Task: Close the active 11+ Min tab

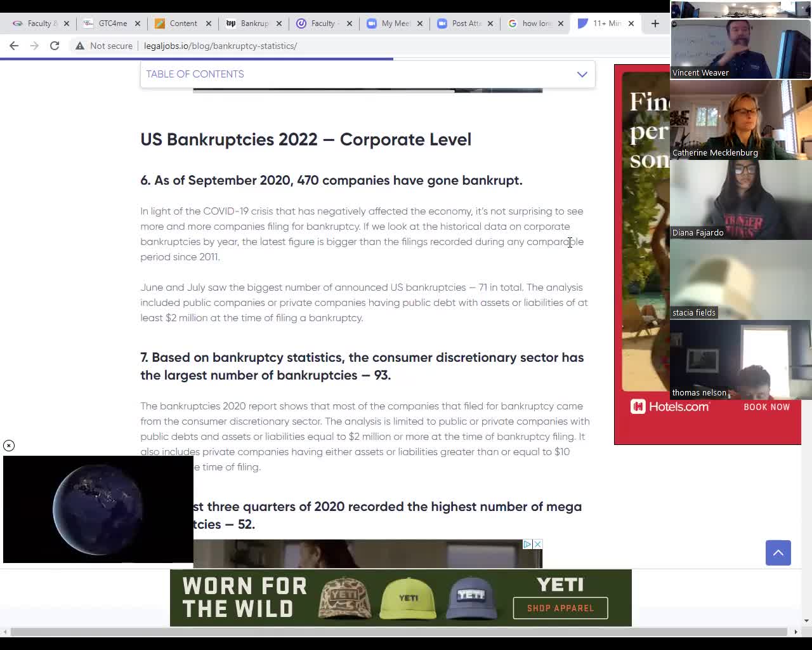Action: (x=631, y=23)
